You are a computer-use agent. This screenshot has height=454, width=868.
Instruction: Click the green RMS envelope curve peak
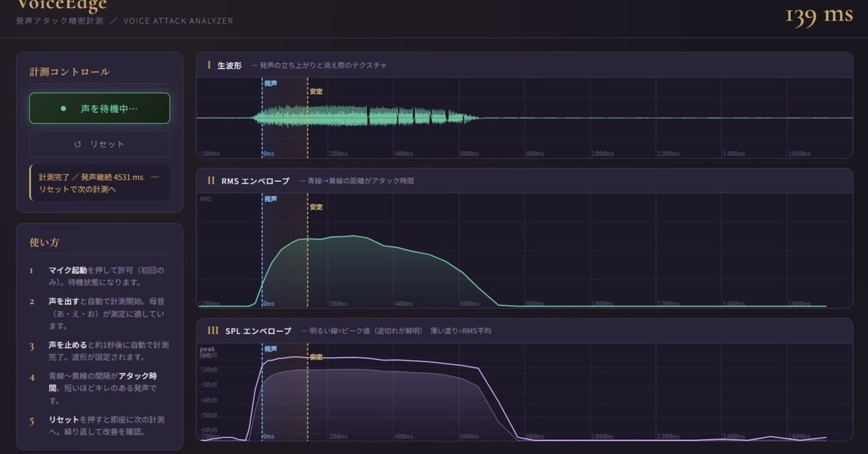point(353,236)
